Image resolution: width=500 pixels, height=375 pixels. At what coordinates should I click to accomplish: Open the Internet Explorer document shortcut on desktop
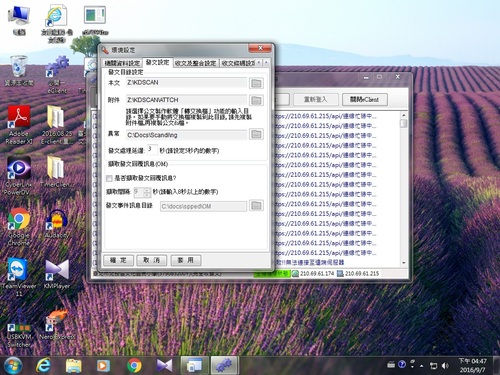[57, 23]
